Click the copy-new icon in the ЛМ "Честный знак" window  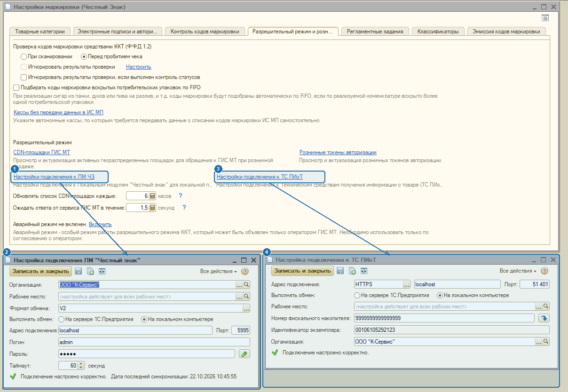[90, 271]
